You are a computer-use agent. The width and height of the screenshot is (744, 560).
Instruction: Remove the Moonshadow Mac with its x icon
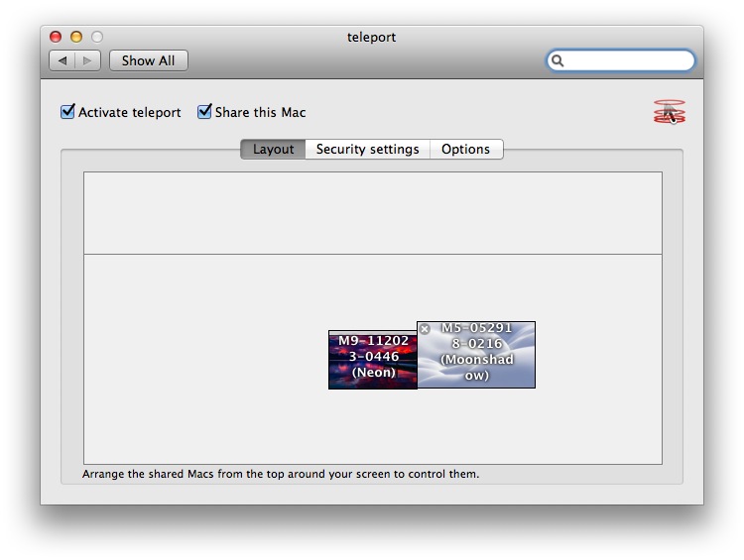425,329
